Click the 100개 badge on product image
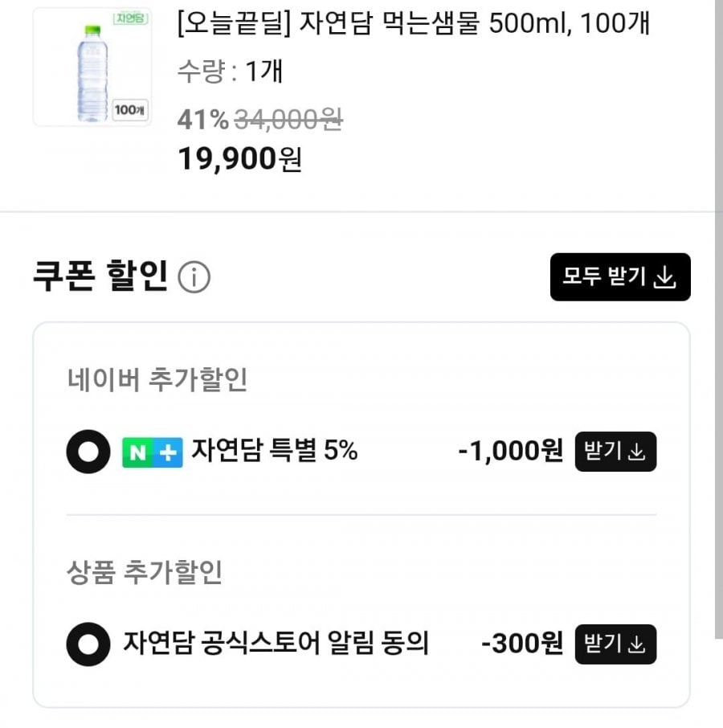Viewport: 723px width, 728px height. pos(129,109)
